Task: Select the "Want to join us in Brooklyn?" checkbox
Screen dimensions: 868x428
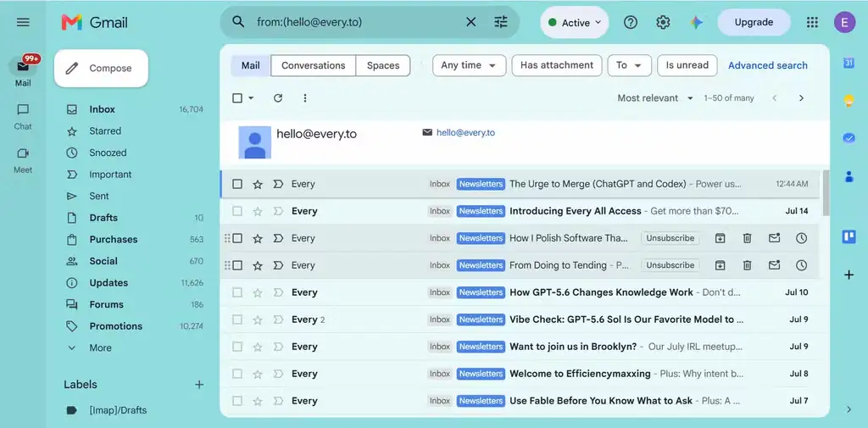Action: click(237, 347)
